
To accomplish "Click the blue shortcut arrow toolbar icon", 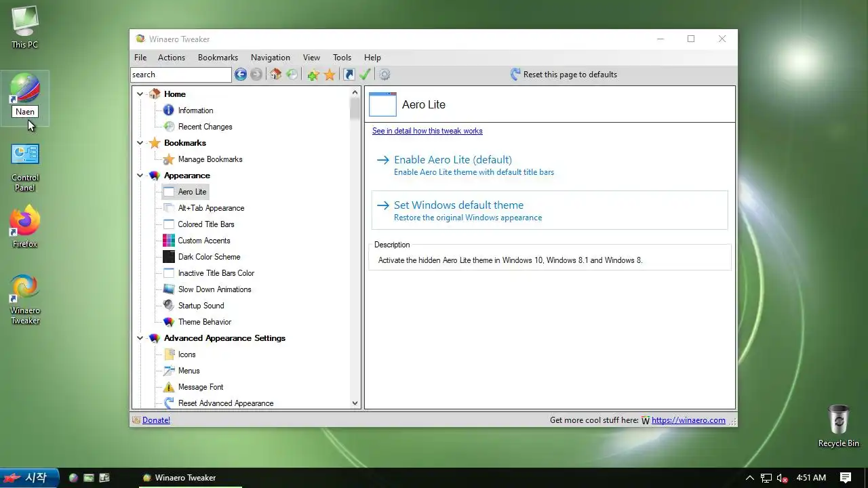I will tap(349, 75).
